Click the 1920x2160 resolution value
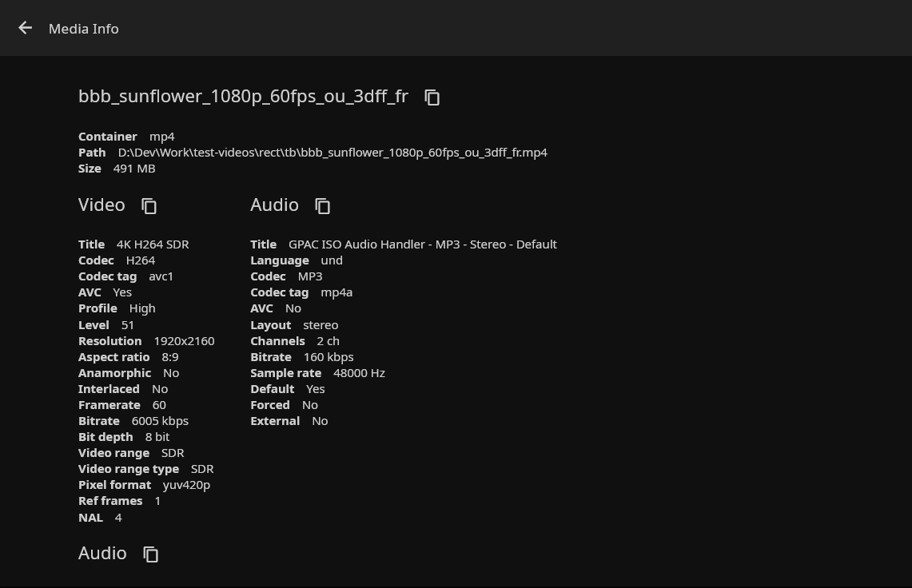Screen dimensions: 912x588 (x=184, y=341)
